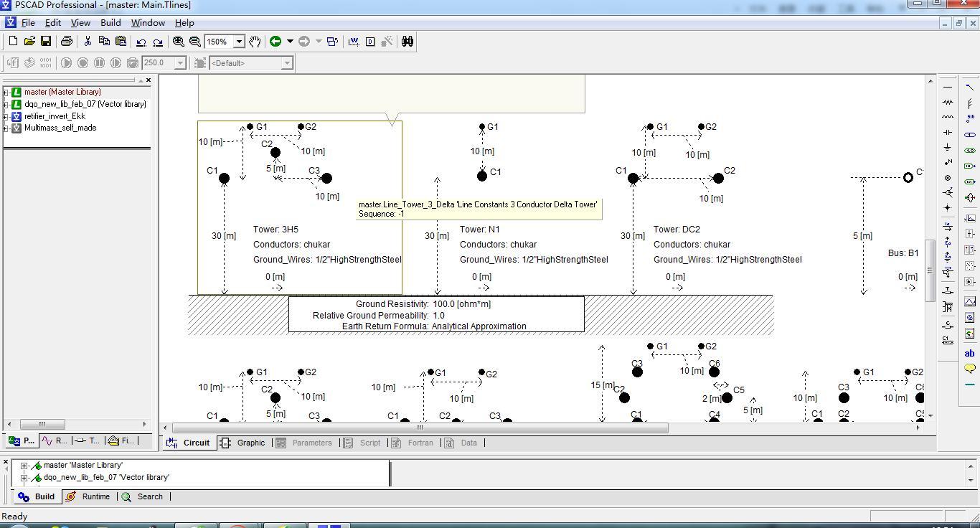Switch to the Circuit tab
Screen dimensions: 980x528
pyautogui.click(x=189, y=443)
